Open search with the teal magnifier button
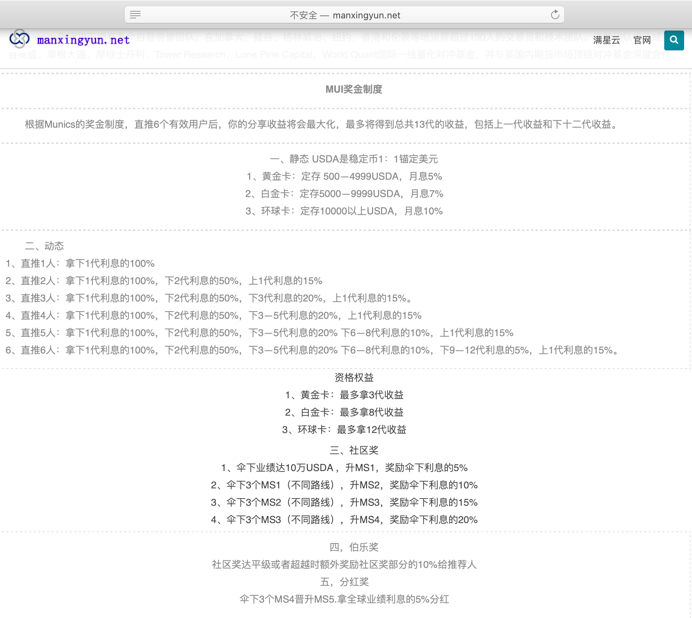Image resolution: width=692 pixels, height=618 pixels. (673, 40)
